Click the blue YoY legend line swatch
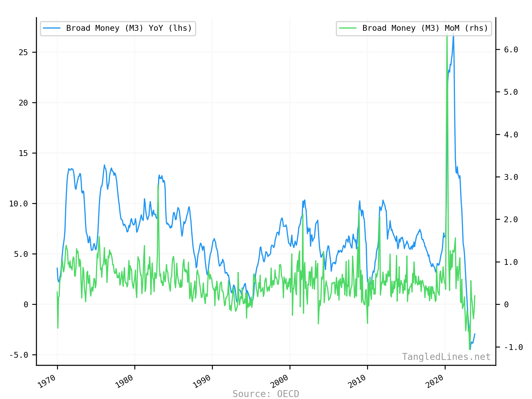532x399 pixels. (52, 28)
